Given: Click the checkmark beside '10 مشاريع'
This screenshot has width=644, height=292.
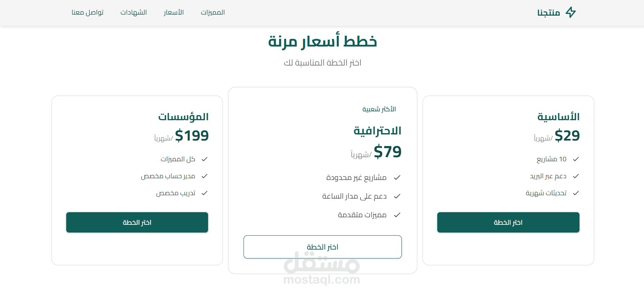Looking at the screenshot, I should click(576, 159).
